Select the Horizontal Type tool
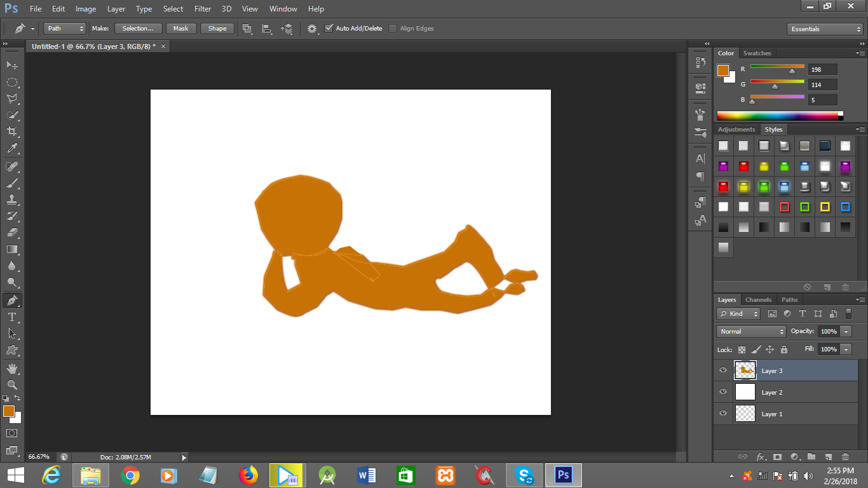This screenshot has width=868, height=488. 12,316
